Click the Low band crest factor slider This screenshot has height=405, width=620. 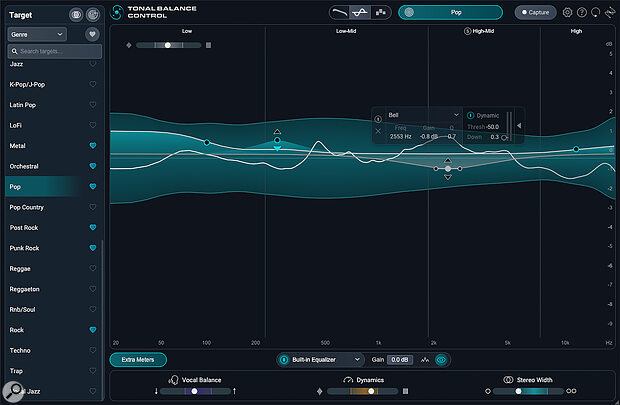pyautogui.click(x=168, y=45)
